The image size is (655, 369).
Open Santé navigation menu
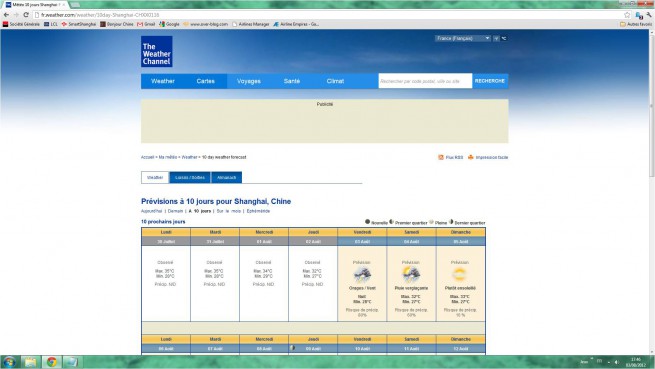pos(292,81)
